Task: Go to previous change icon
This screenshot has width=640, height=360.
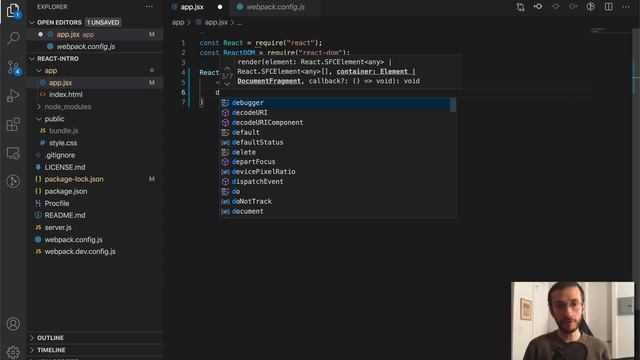Action: coord(556,7)
